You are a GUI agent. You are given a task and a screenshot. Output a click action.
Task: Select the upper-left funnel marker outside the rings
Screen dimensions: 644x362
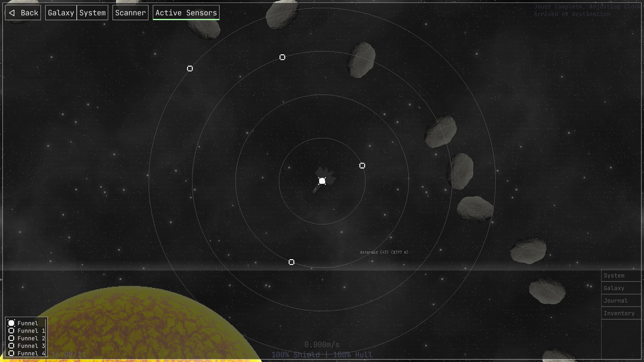coord(190,69)
